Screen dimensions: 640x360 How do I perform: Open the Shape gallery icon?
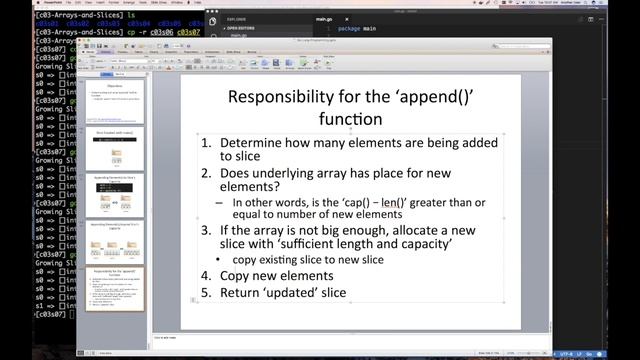tap(265, 63)
